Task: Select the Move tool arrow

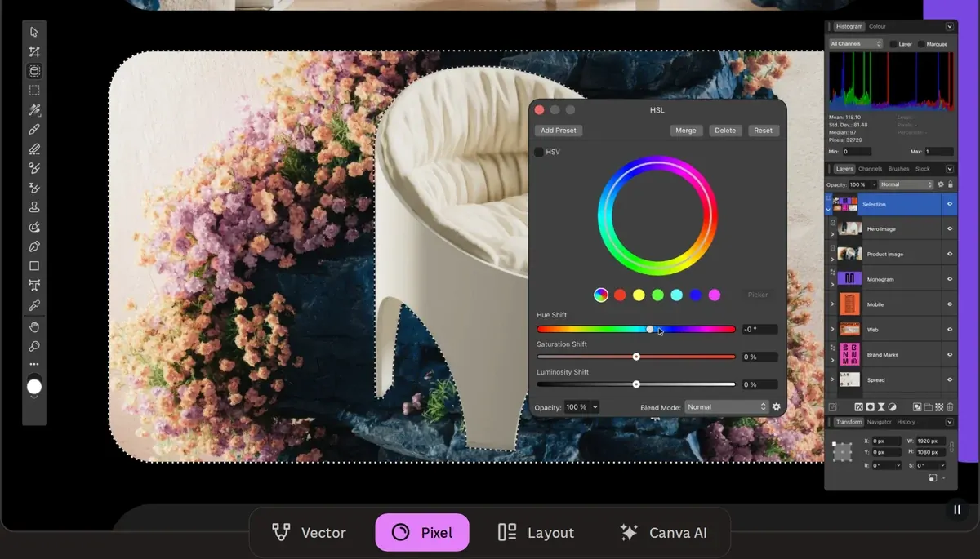Action: (x=34, y=32)
